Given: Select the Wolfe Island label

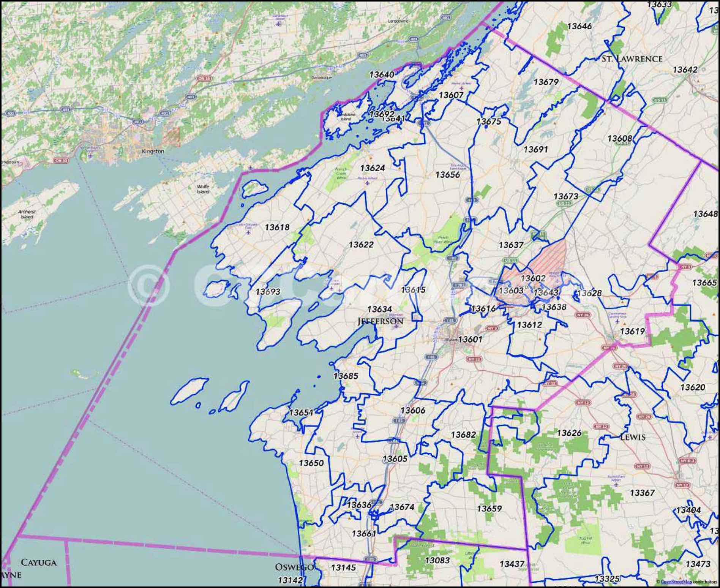Looking at the screenshot, I should 203,189.
